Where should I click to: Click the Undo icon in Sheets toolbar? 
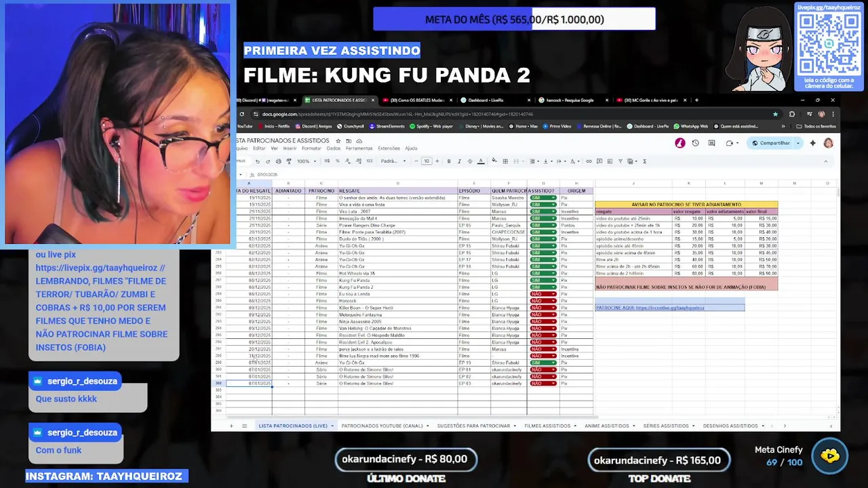[x=258, y=161]
